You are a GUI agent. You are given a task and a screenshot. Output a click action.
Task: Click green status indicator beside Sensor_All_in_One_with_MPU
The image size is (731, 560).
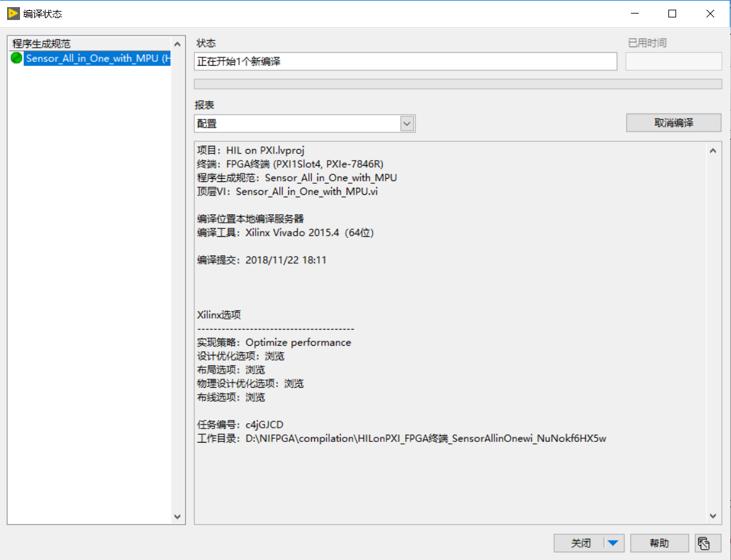point(16,58)
